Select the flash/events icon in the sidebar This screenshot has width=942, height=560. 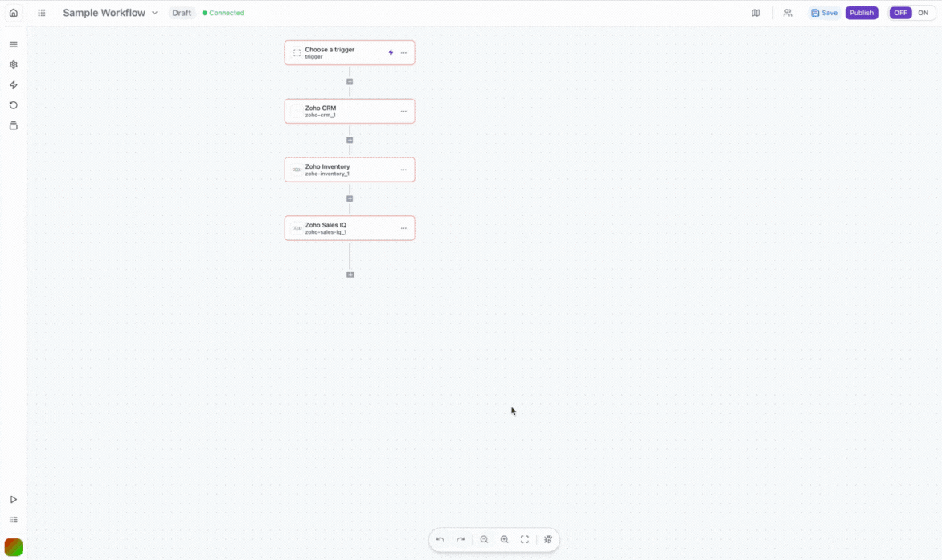[x=13, y=84]
